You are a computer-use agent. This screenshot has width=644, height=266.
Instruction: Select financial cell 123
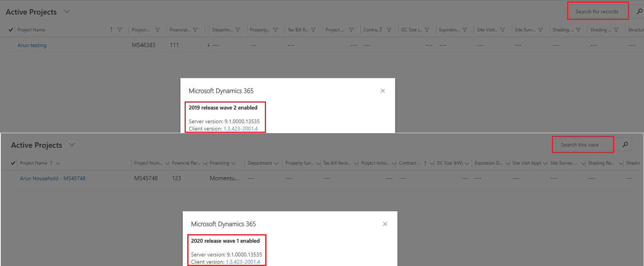(177, 178)
